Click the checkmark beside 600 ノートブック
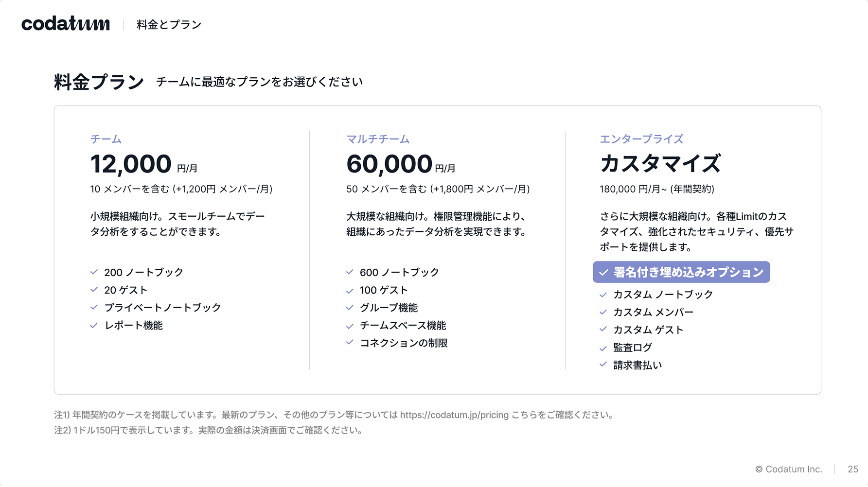This screenshot has width=868, height=487. pyautogui.click(x=350, y=272)
